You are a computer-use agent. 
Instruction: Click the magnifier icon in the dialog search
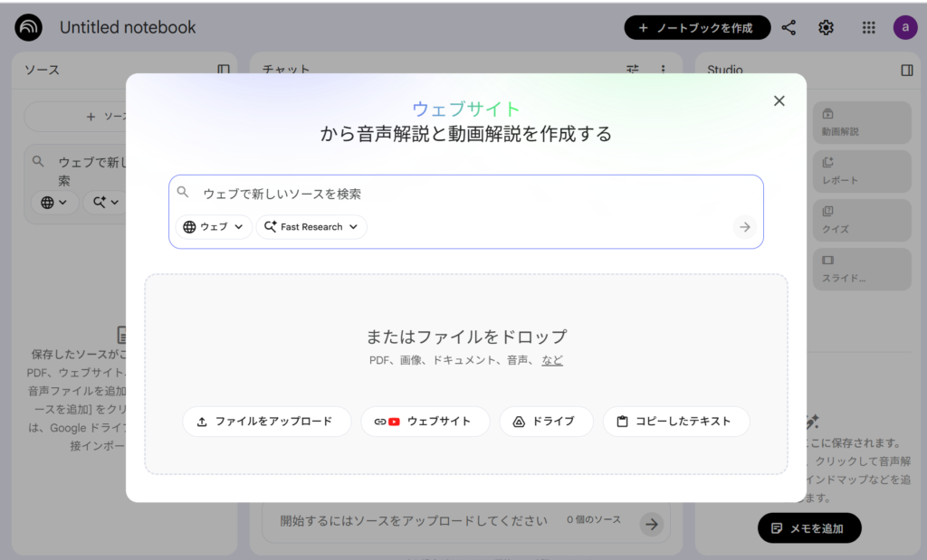pos(183,193)
